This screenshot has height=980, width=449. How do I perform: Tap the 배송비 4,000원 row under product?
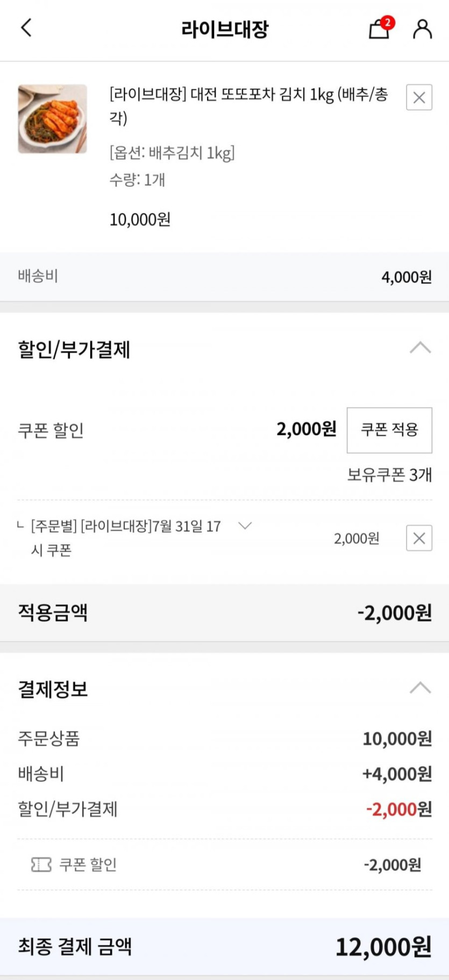tap(224, 277)
